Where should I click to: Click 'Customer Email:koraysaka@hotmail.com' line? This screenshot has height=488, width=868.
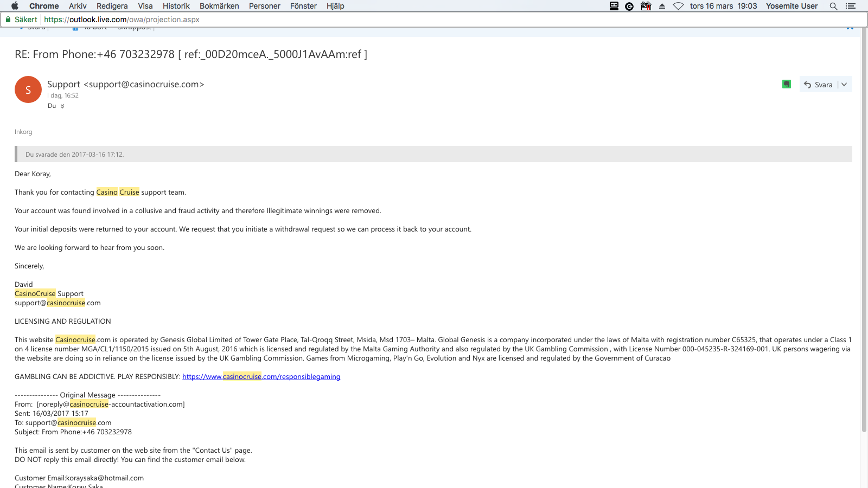point(79,478)
